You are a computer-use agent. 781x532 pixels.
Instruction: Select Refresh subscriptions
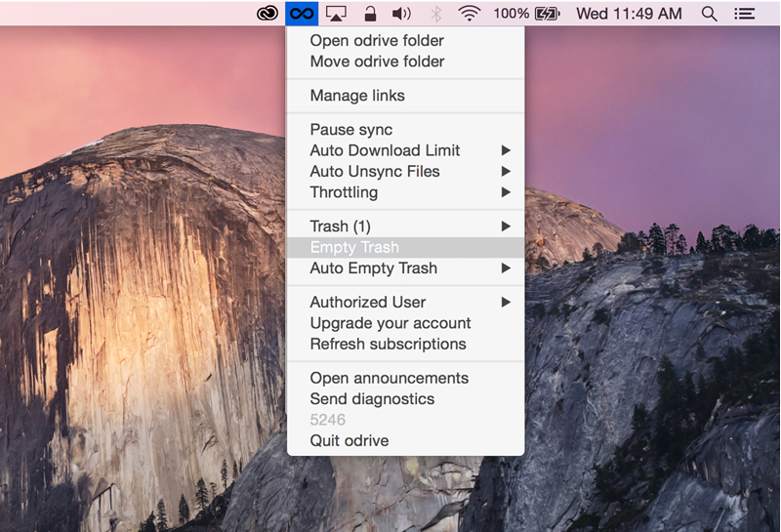405,344
